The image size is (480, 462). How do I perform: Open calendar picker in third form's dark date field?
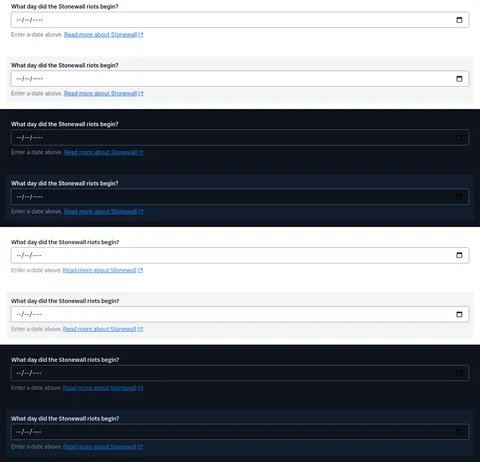point(459,138)
